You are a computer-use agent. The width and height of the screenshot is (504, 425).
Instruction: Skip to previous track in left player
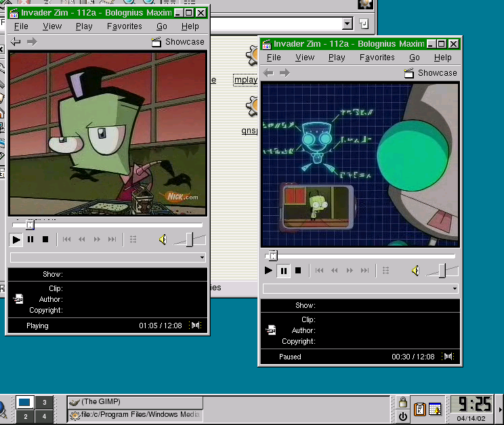click(67, 240)
